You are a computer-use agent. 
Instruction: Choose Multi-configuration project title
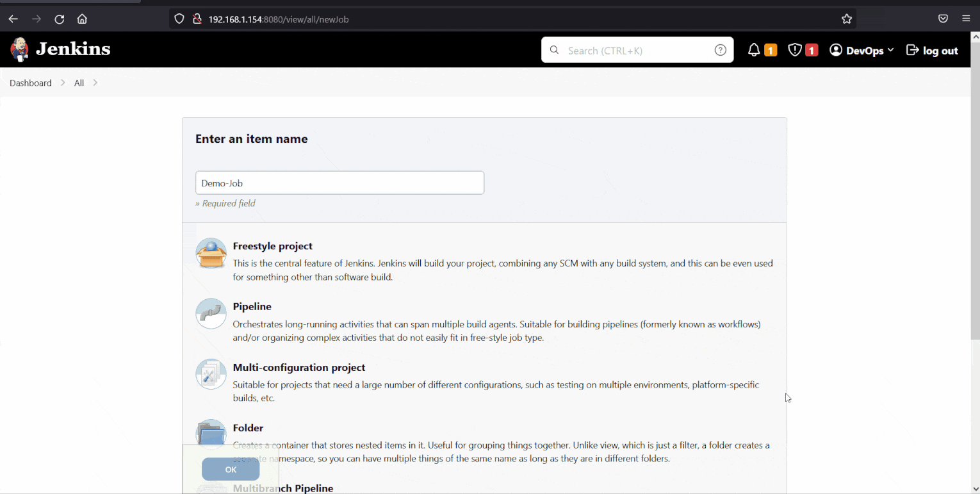pos(299,367)
